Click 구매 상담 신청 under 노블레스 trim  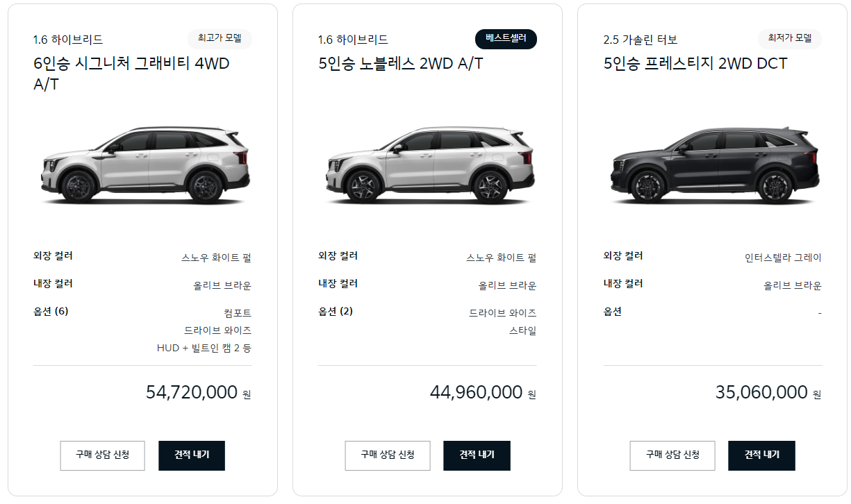[388, 455]
